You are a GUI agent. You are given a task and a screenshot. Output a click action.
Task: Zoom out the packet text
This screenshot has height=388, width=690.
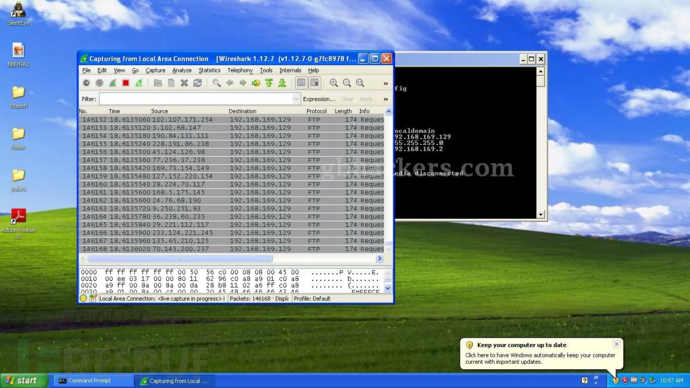tap(347, 83)
